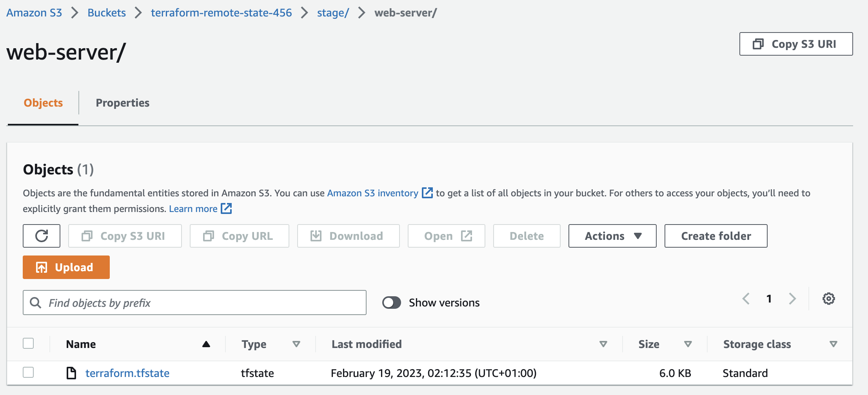
Task: Open the Actions dropdown
Action: pos(612,236)
